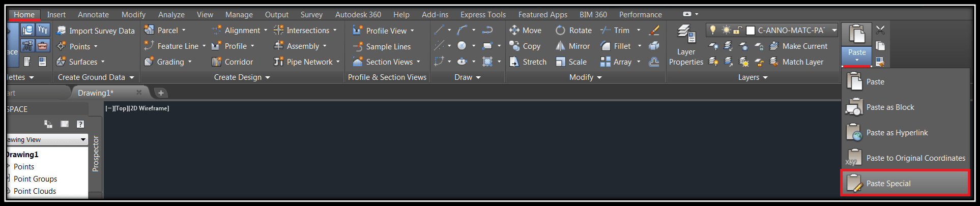Viewport: 980px width, 206px height.
Task: Switch to the Analyze ribbon tab
Action: click(x=171, y=15)
